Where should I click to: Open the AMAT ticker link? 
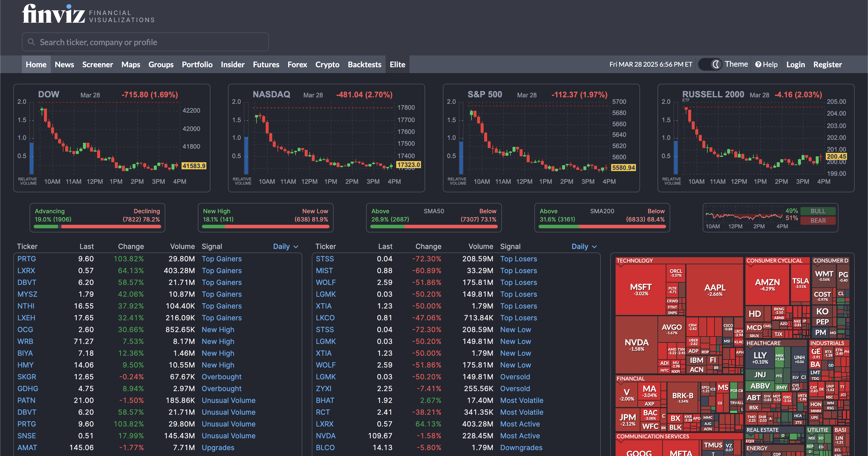27,447
